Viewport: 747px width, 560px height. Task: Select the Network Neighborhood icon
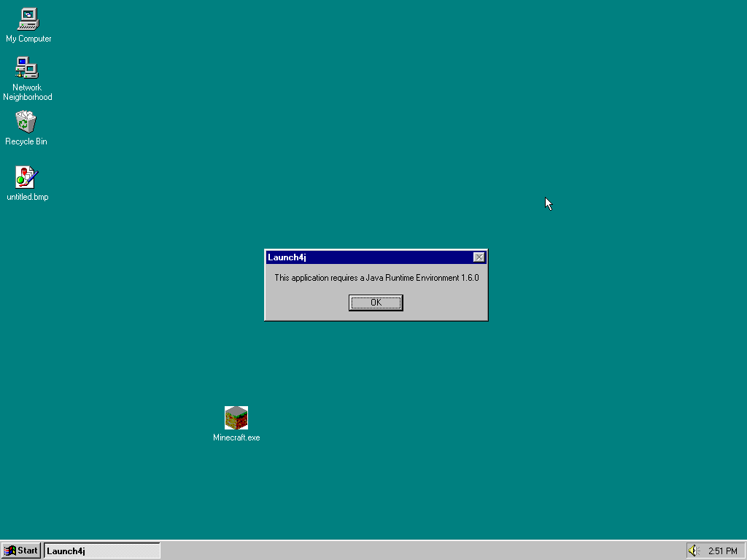(x=27, y=68)
